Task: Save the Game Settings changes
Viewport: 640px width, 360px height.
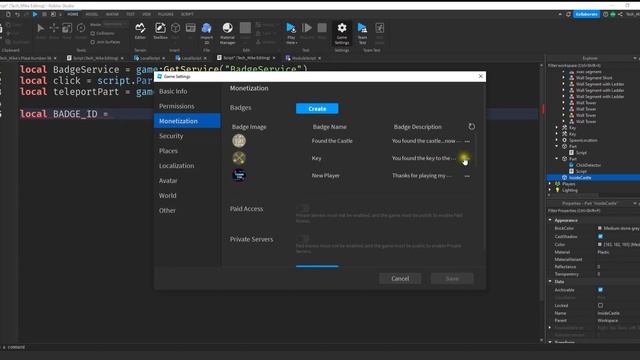Action: pyautogui.click(x=452, y=278)
